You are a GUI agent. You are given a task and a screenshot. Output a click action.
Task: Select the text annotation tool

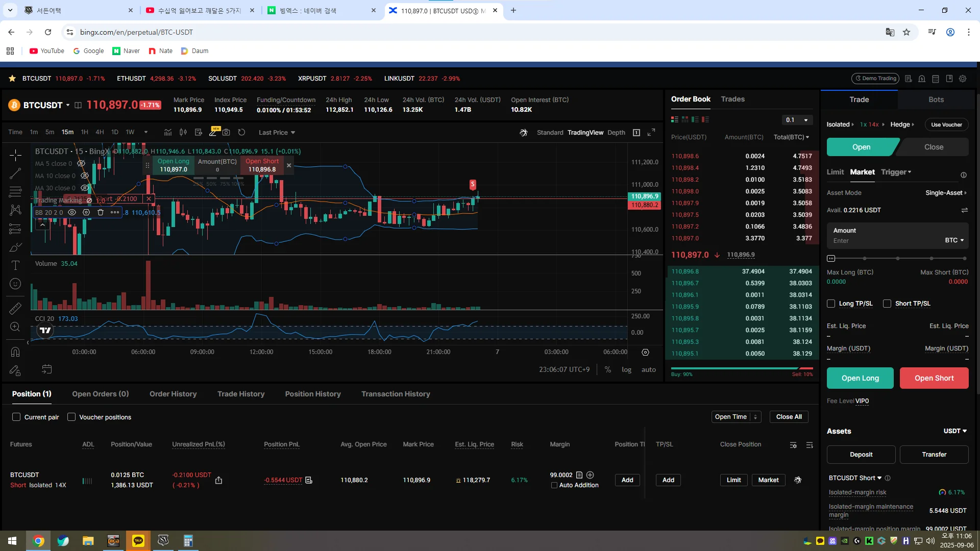[x=15, y=265]
